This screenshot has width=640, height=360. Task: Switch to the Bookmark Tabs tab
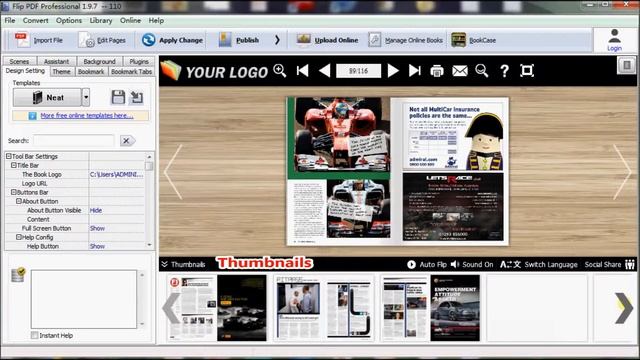pos(131,72)
